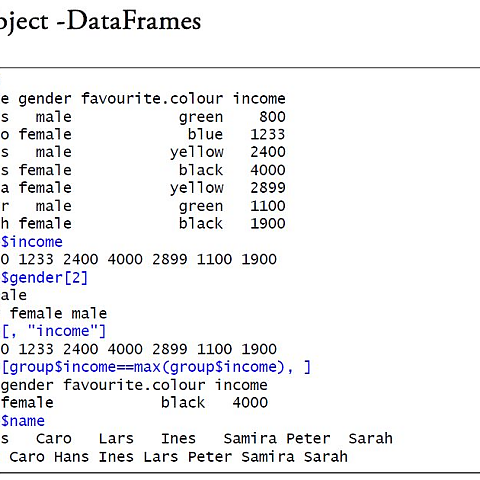Select 'Hans' in the sorted names row
Image resolution: width=480 pixels, height=480 pixels.
point(72,457)
